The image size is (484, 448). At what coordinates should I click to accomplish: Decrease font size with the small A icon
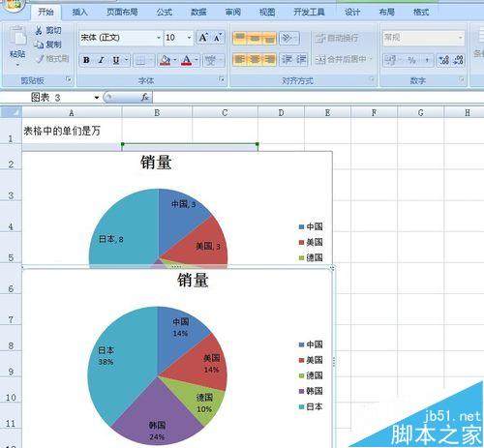tap(218, 38)
